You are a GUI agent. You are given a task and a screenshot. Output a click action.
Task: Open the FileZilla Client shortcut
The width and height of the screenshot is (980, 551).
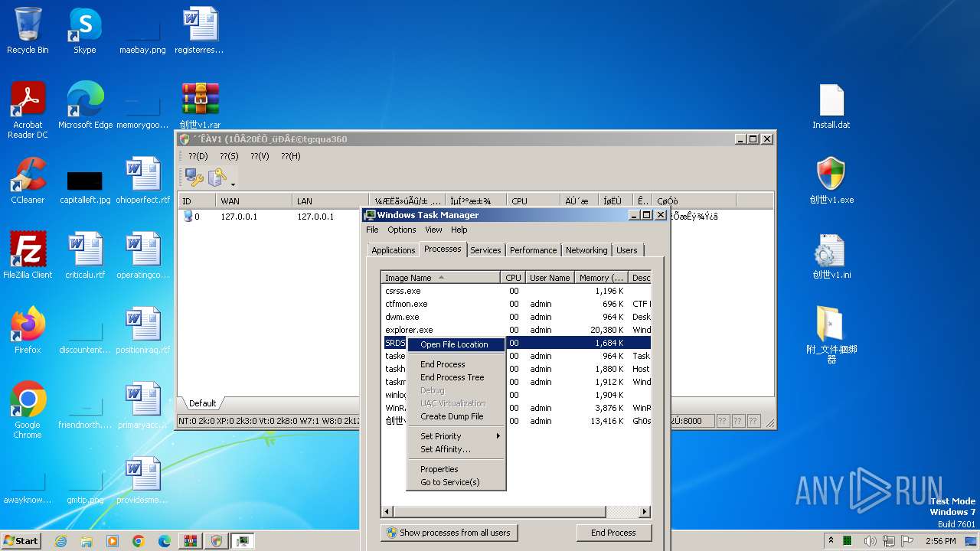[28, 256]
